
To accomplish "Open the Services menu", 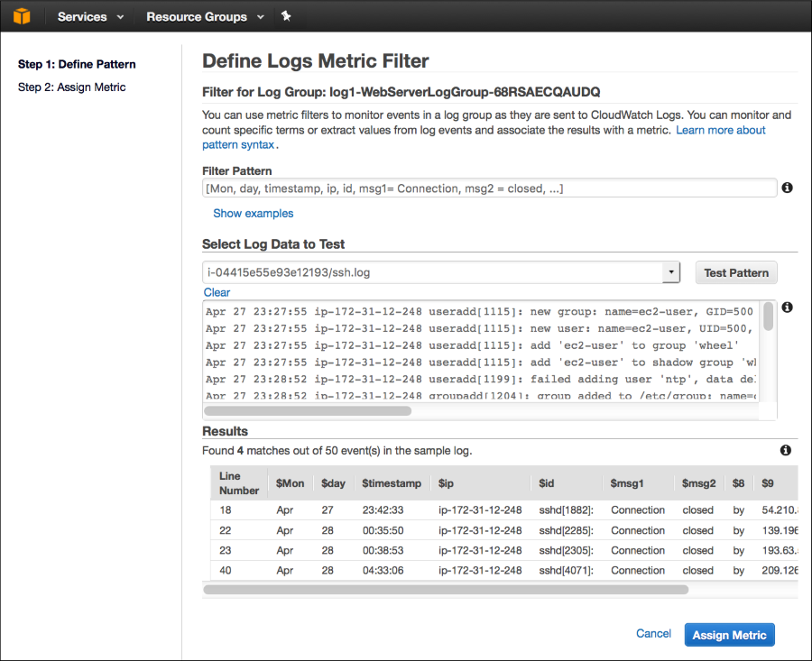I will click(83, 15).
